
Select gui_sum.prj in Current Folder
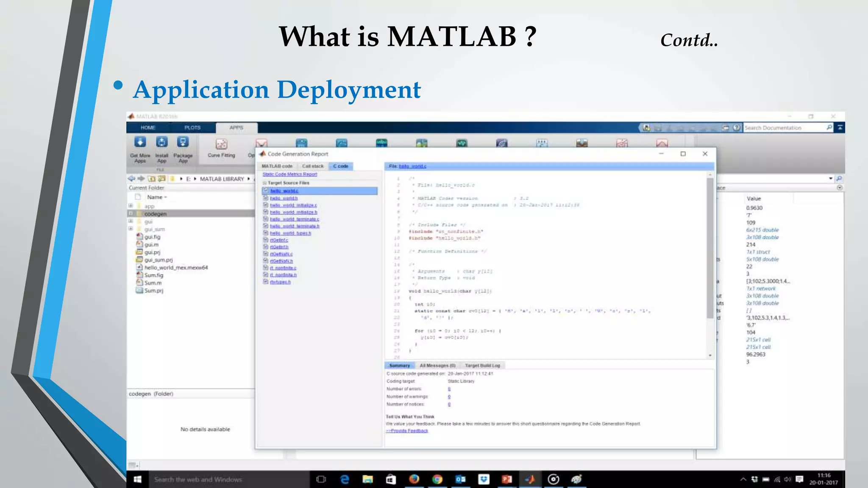(159, 260)
